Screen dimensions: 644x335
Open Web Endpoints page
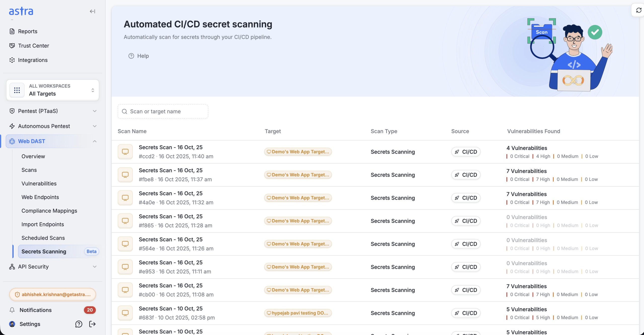click(40, 197)
